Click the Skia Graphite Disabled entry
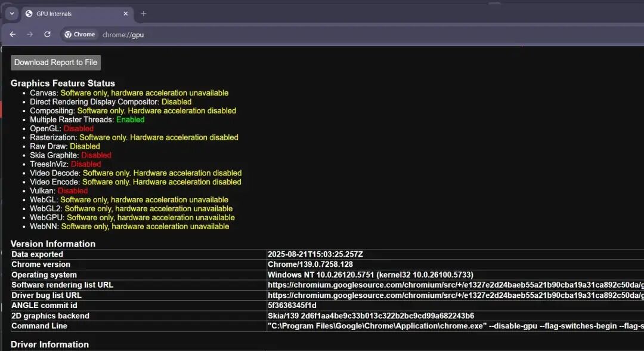This screenshot has width=644, height=351. click(70, 155)
